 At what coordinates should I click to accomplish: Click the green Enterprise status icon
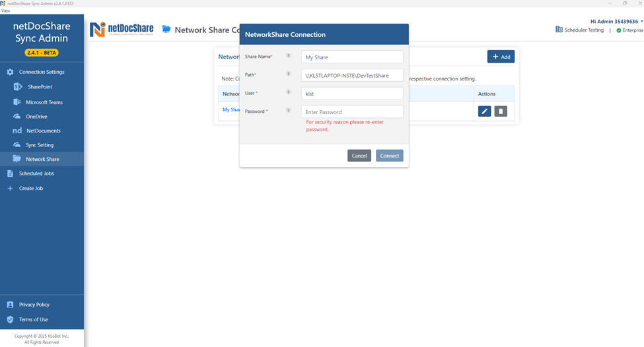[618, 30]
